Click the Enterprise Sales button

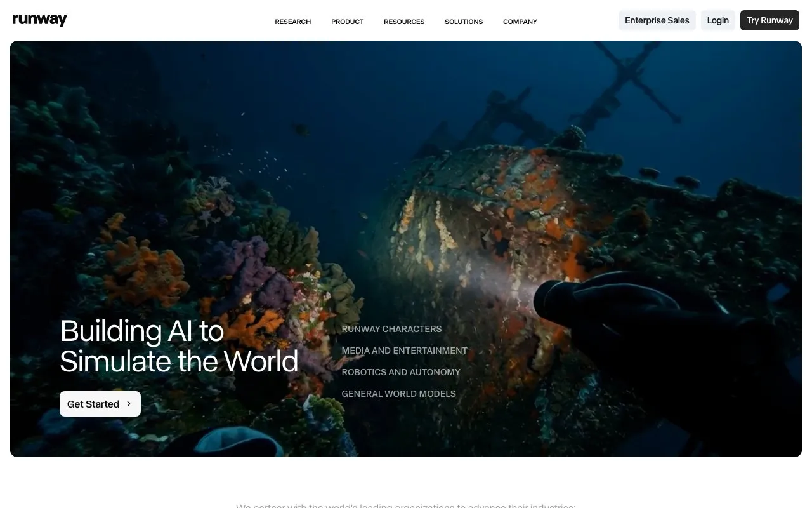tap(657, 20)
